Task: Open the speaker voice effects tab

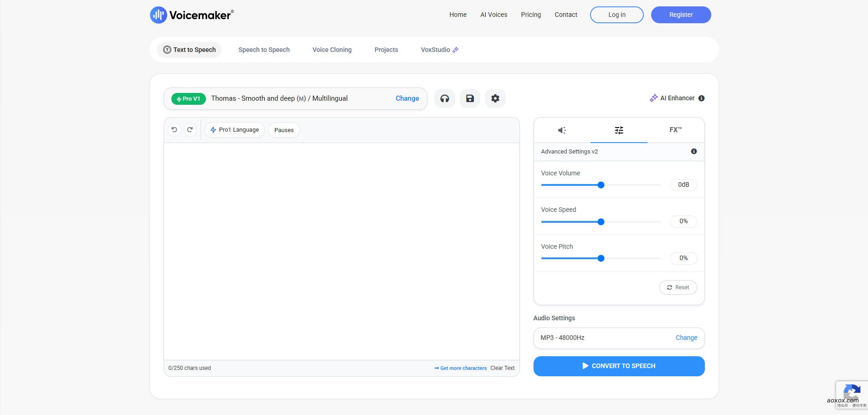Action: (562, 130)
